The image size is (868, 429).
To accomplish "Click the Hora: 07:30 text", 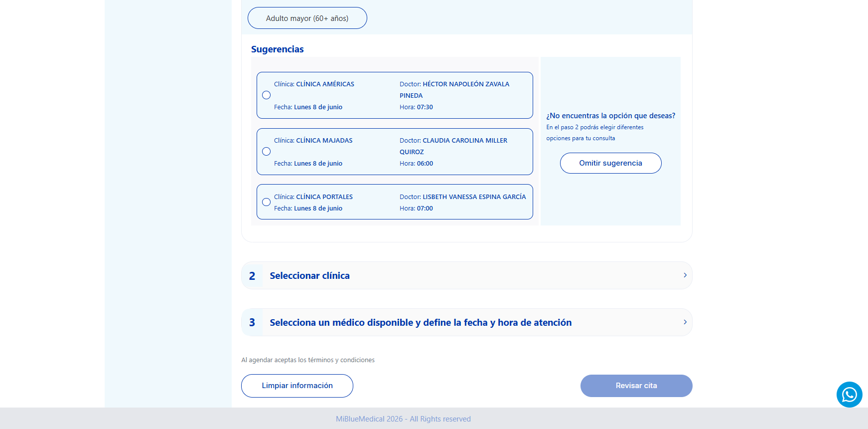I will pos(416,107).
